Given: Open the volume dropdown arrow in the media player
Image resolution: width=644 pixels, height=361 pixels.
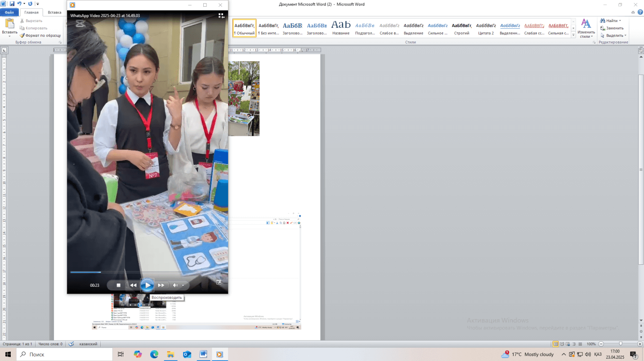Looking at the screenshot, I should coord(183,285).
